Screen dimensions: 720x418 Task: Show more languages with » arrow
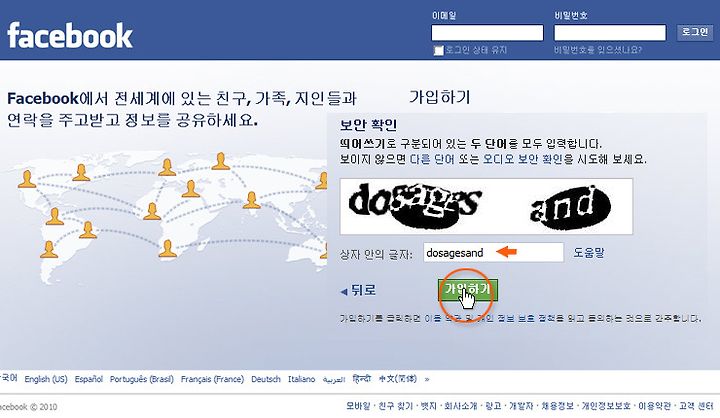point(427,379)
